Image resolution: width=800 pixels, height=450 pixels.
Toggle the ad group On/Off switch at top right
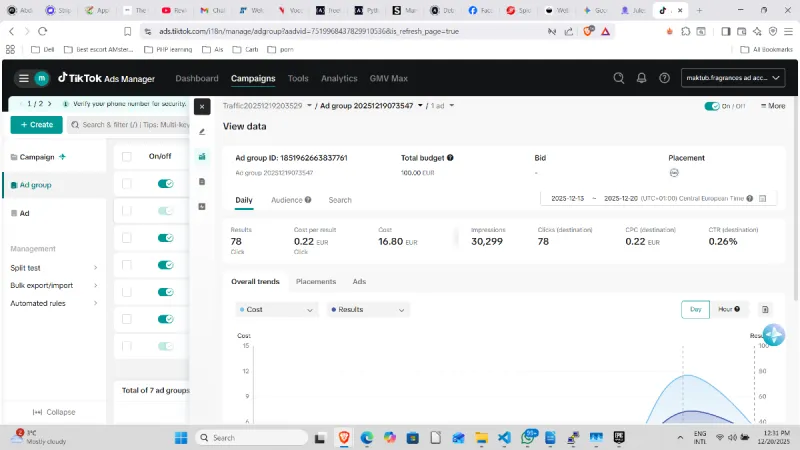point(712,106)
